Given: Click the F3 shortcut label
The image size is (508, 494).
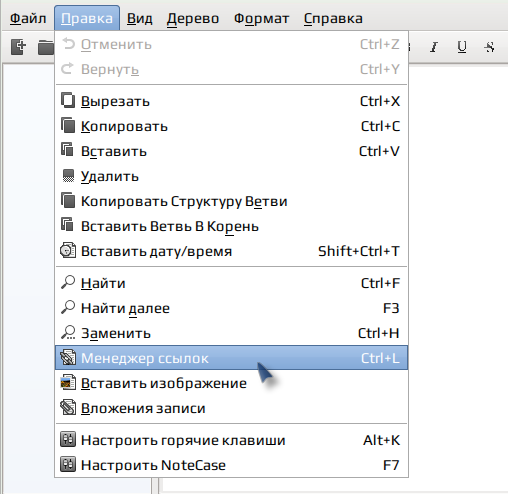Looking at the screenshot, I should [391, 308].
